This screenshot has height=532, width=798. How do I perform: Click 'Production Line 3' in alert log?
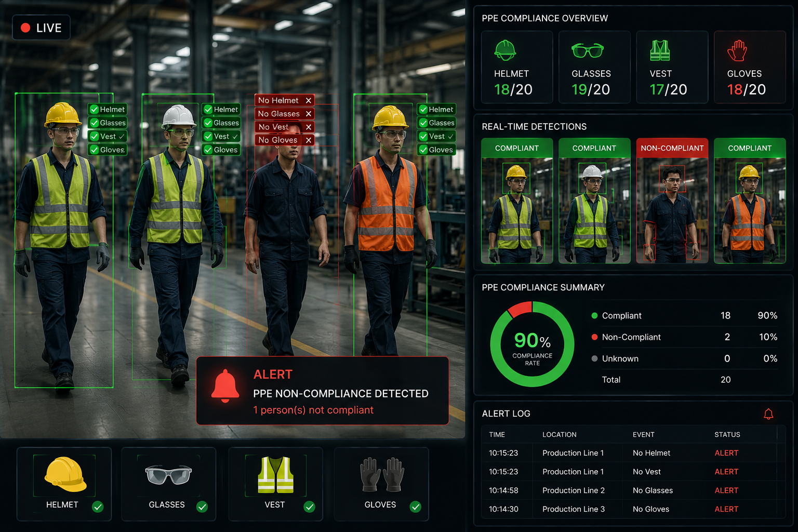[574, 509]
